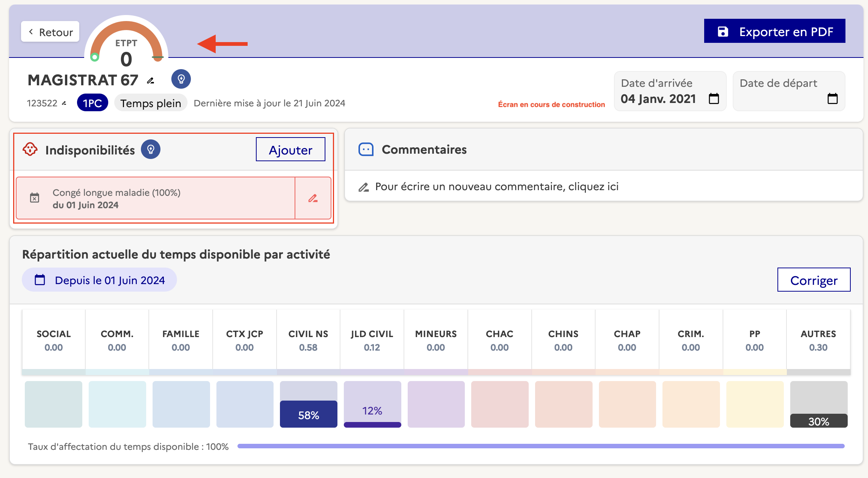Open the Date d'arrivée calendar icon
868x478 pixels.
tap(714, 99)
